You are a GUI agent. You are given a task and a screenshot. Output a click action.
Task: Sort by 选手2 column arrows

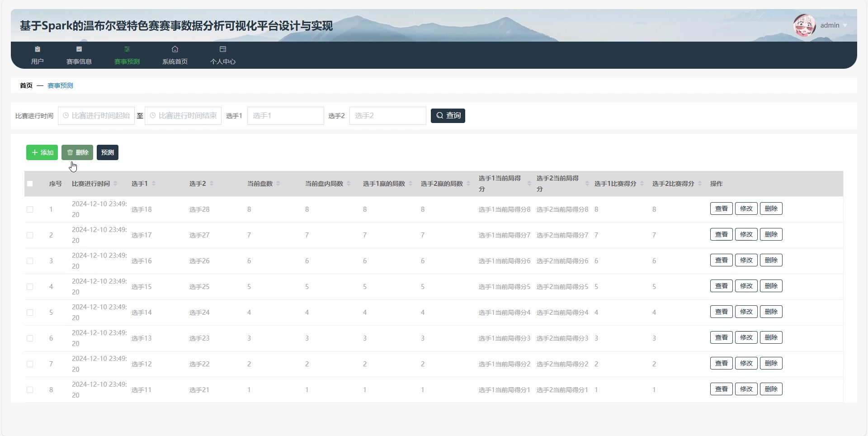212,183
